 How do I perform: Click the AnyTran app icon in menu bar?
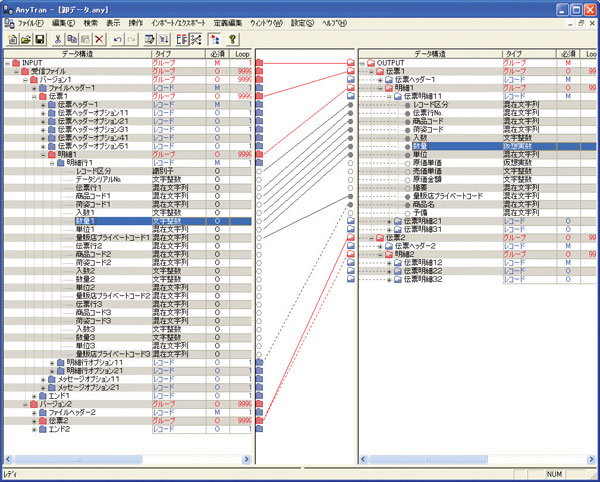click(x=9, y=23)
